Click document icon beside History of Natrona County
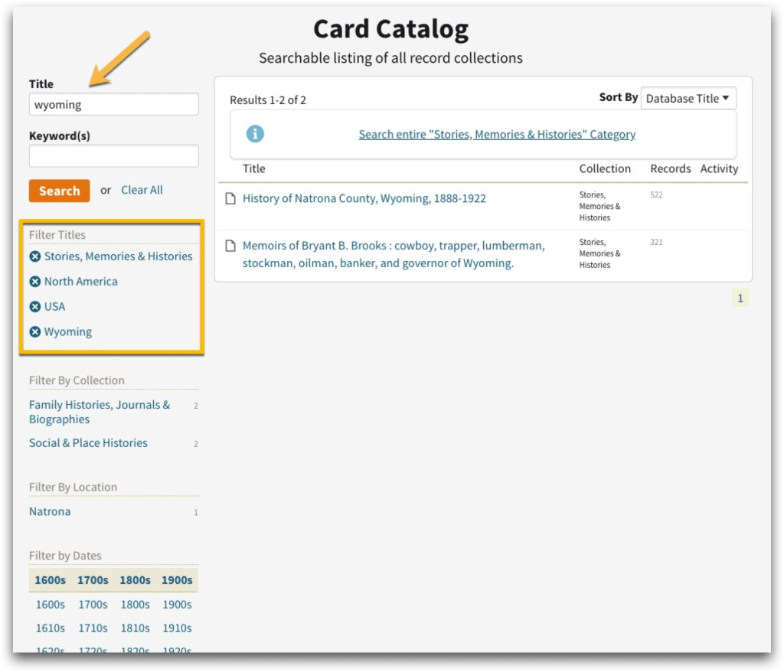The image size is (784, 672). (x=230, y=199)
